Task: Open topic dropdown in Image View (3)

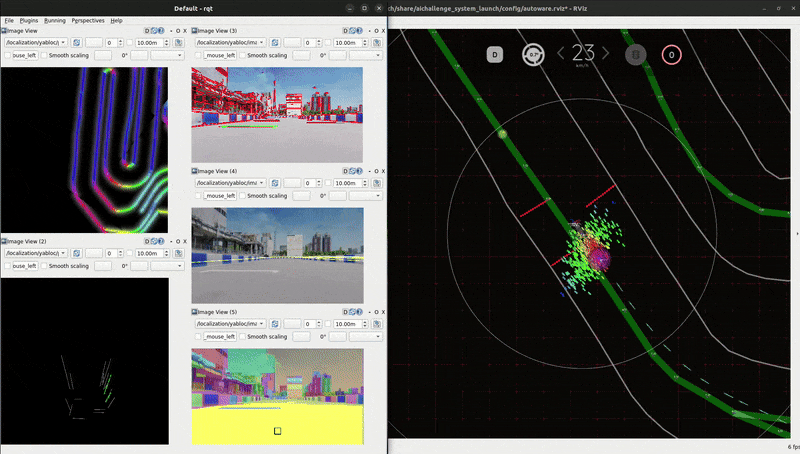Action: [231, 42]
